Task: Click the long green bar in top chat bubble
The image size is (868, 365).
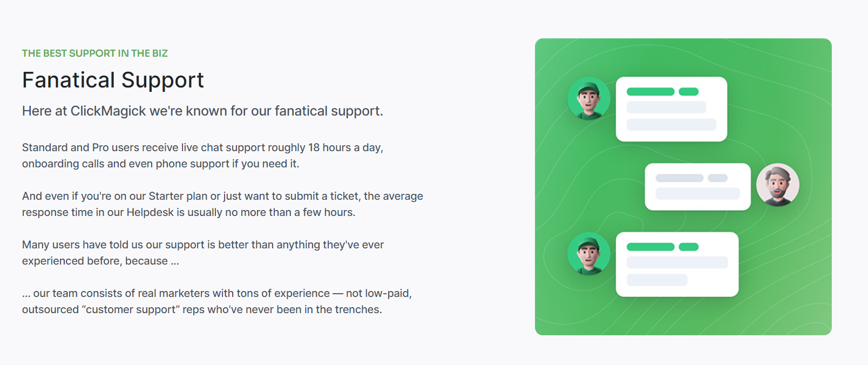Action: 650,92
